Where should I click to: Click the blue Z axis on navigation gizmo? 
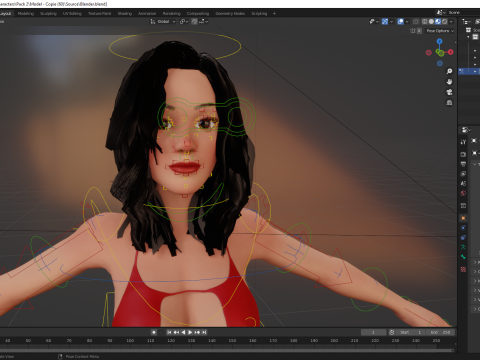(439, 41)
